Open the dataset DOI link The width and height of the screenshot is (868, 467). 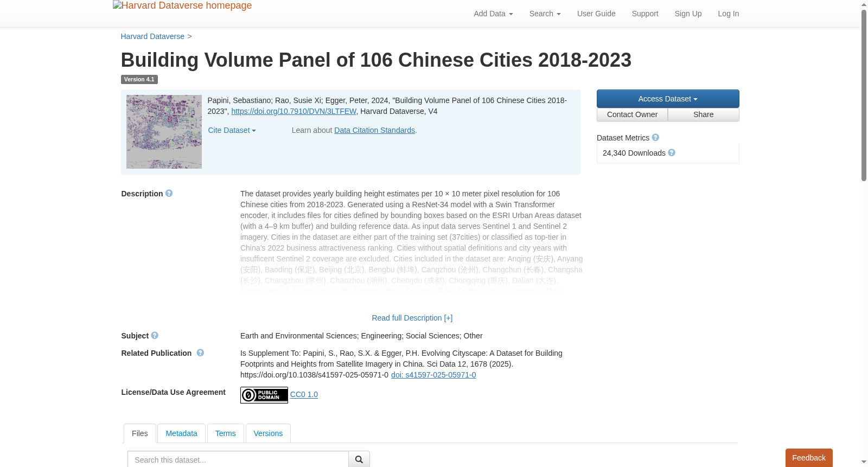pos(293,111)
